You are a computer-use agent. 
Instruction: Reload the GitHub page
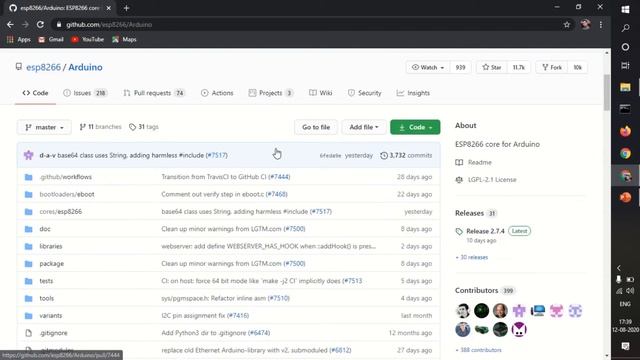tap(40, 24)
